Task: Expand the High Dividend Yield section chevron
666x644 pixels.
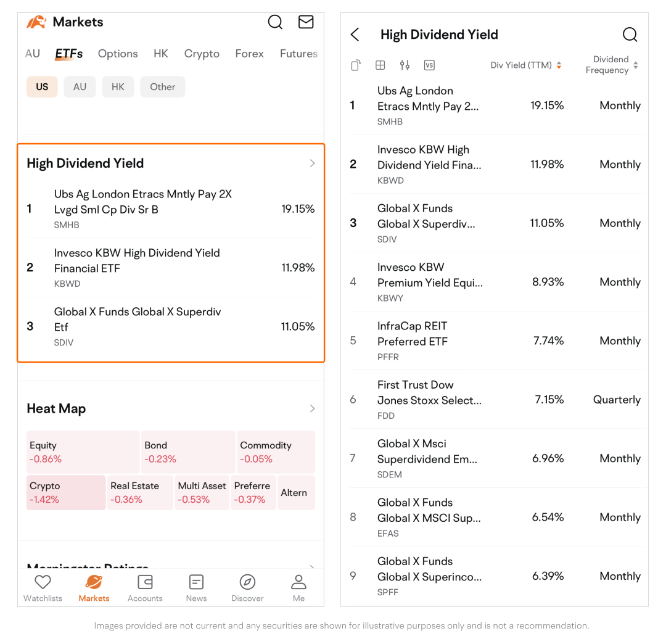Action: tap(312, 163)
